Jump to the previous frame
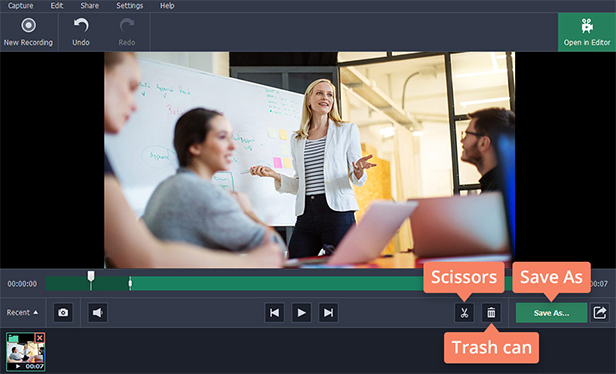616x374 pixels. (274, 313)
